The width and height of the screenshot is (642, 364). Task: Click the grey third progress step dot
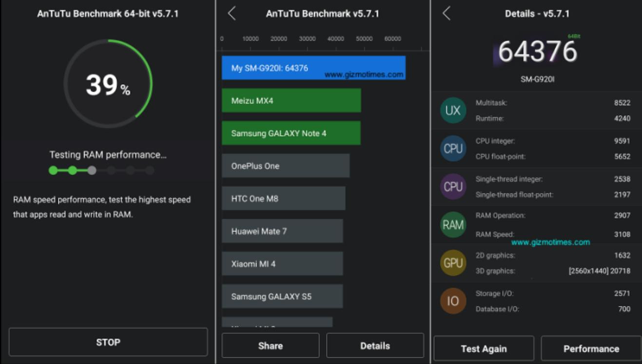point(92,170)
